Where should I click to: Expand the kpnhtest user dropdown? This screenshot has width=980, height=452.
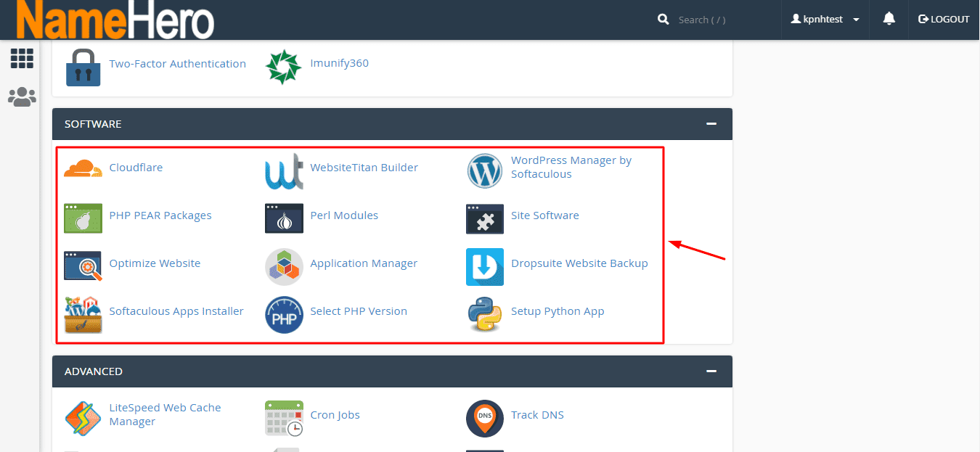tap(825, 20)
